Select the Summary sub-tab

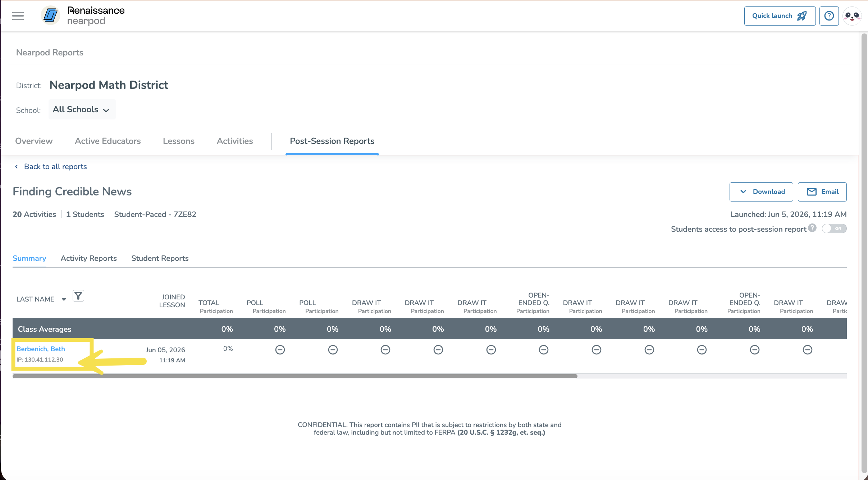[29, 258]
